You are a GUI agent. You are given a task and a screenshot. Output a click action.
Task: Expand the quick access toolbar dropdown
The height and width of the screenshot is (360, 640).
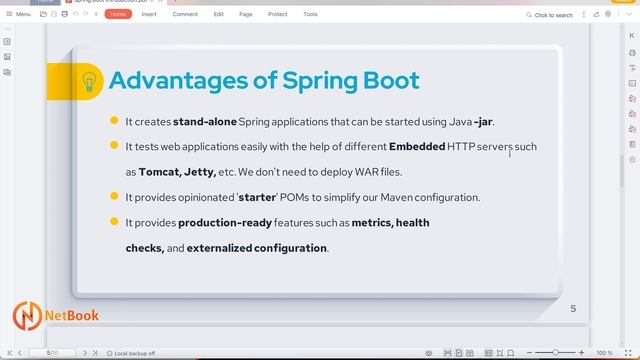96,14
